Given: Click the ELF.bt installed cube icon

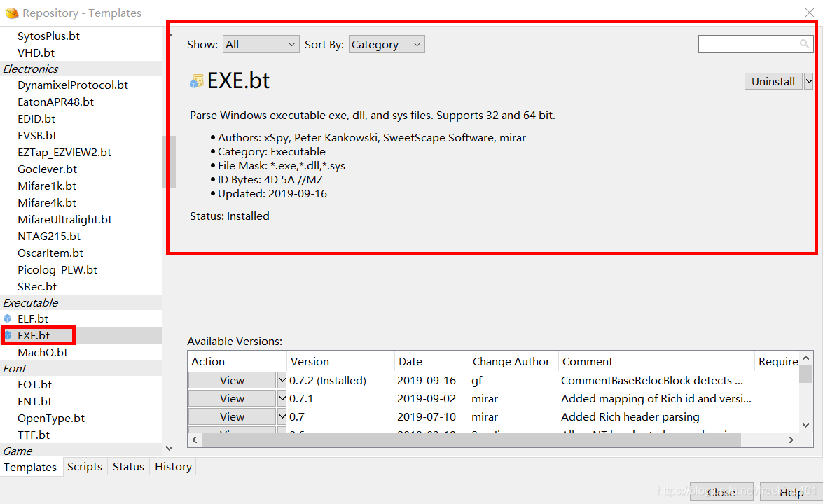Looking at the screenshot, I should [x=7, y=318].
